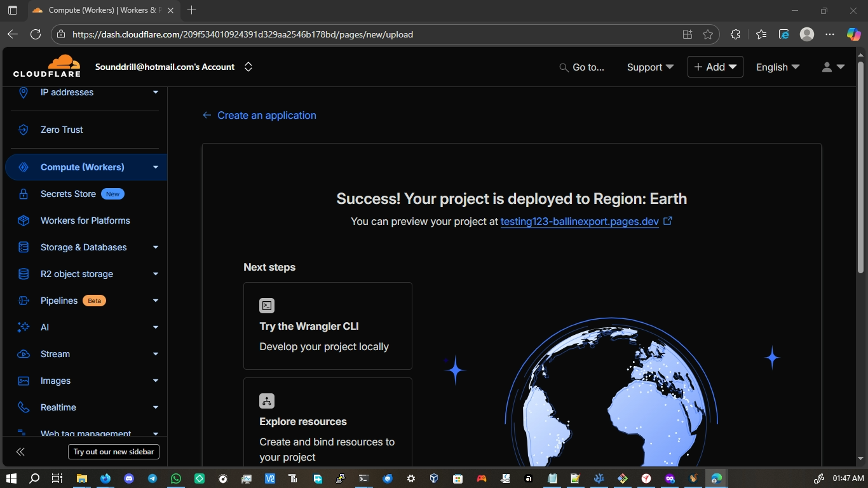The width and height of the screenshot is (868, 488).
Task: Expand the Add dropdown
Action: click(715, 66)
